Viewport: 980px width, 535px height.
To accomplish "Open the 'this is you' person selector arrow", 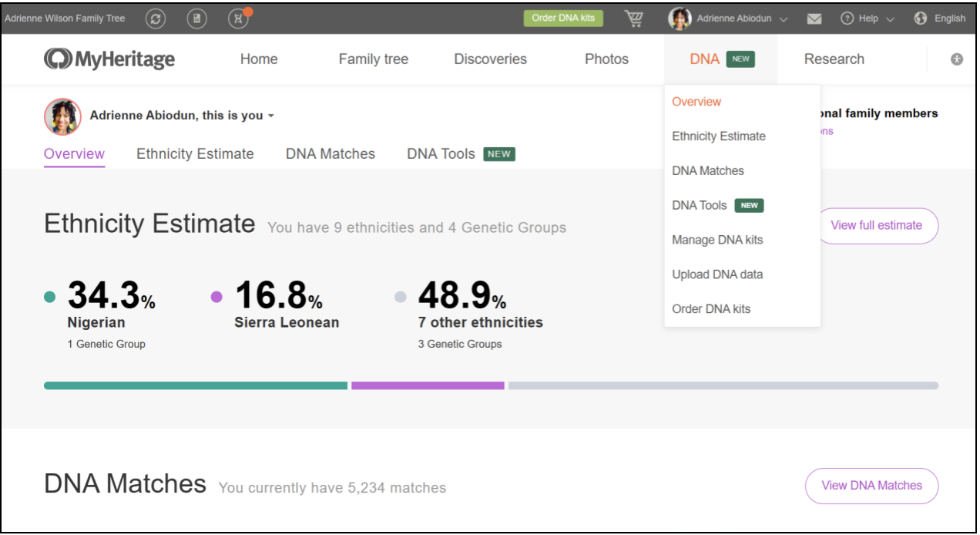I will click(271, 116).
